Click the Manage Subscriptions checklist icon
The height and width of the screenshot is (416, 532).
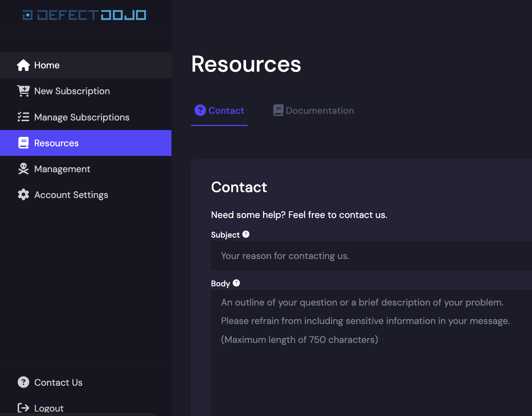click(x=23, y=117)
